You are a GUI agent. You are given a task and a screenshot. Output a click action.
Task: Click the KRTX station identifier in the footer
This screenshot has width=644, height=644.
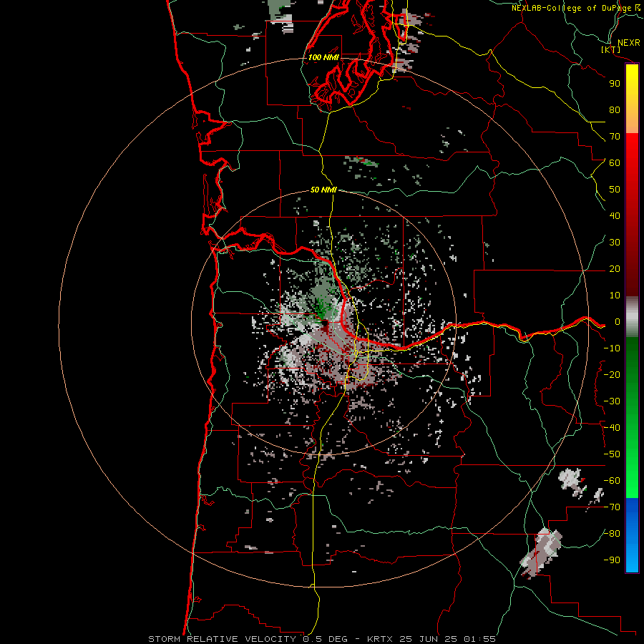click(380, 639)
